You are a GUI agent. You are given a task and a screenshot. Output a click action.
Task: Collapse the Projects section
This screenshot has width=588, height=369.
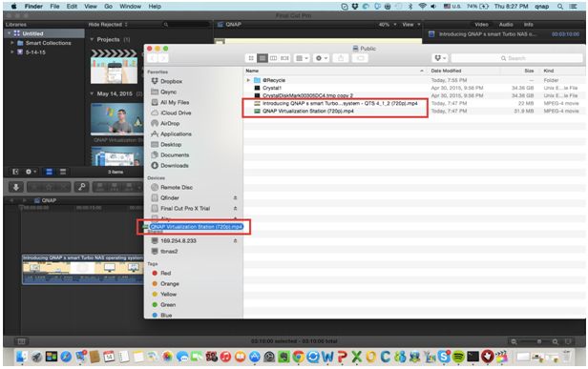[x=92, y=39]
